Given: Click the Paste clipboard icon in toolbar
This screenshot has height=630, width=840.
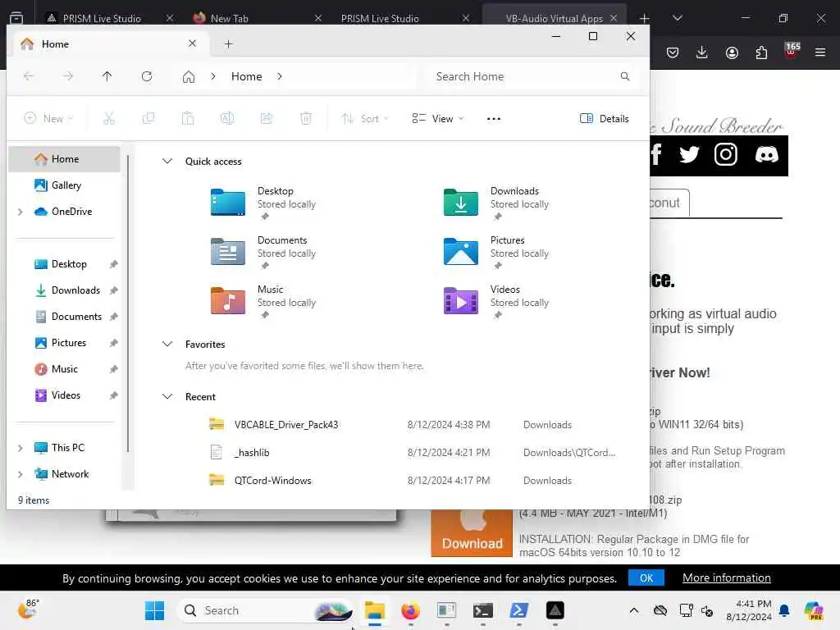Looking at the screenshot, I should pos(188,118).
